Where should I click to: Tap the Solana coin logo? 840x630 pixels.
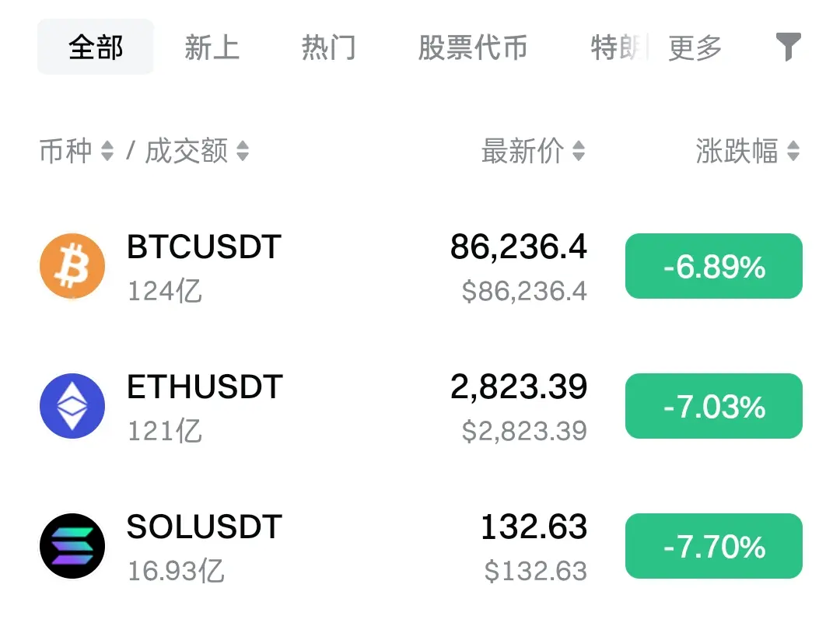click(72, 546)
